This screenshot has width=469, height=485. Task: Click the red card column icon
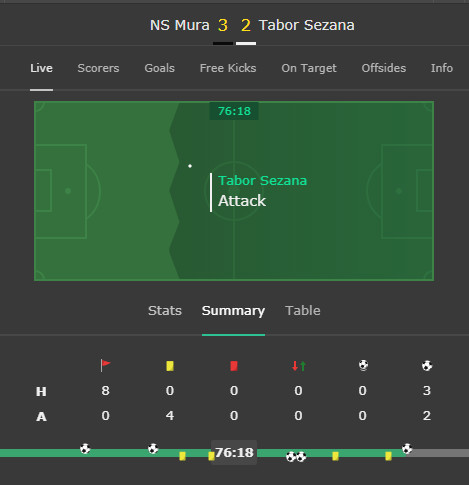click(234, 366)
